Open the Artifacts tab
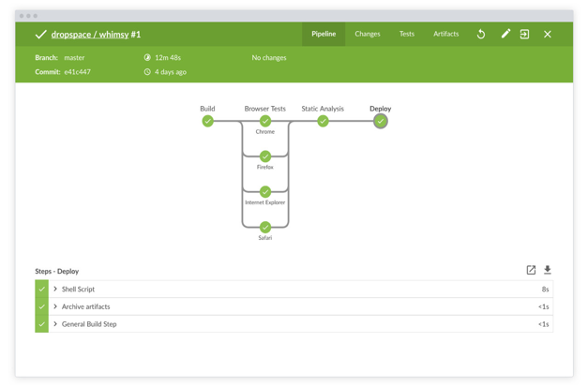588x387 pixels. click(446, 35)
